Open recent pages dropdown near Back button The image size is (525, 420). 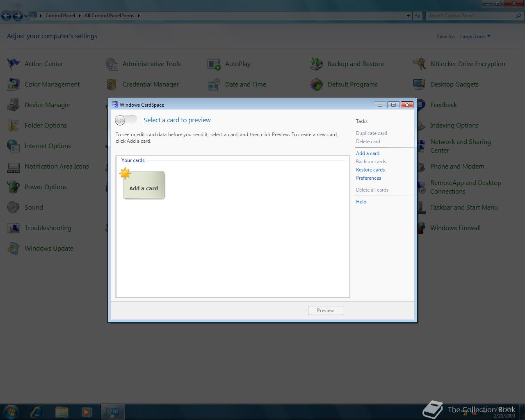26,16
